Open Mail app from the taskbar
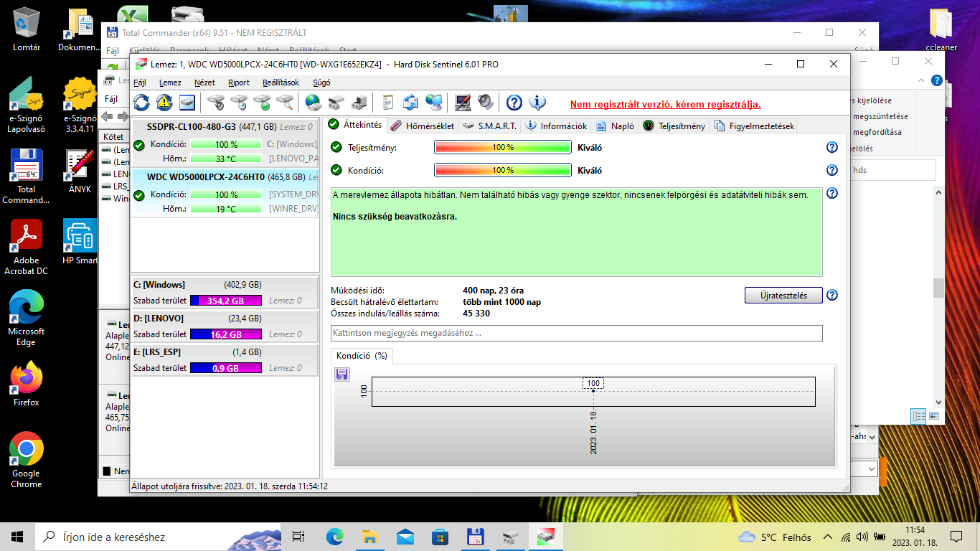This screenshot has width=980, height=551. pos(405,537)
